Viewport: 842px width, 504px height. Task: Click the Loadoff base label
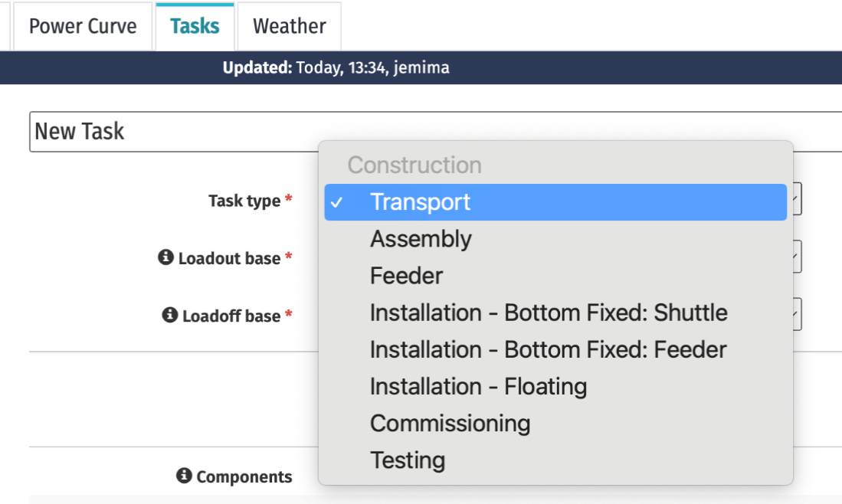point(231,316)
